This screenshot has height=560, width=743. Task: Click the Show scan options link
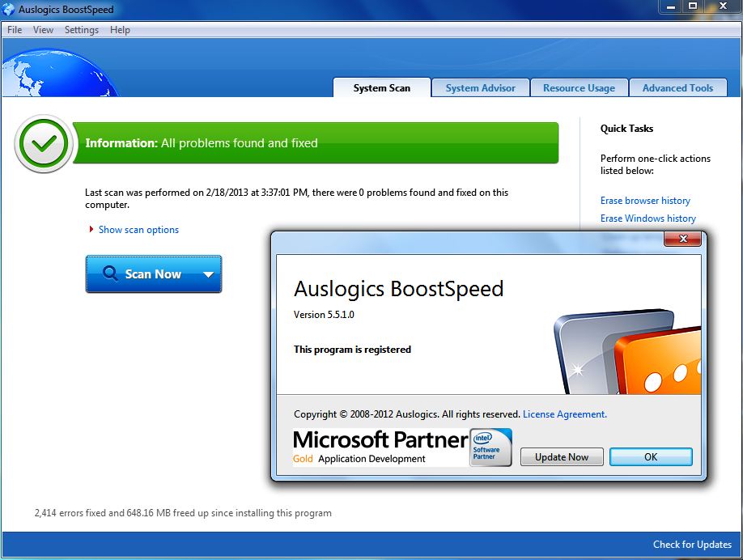click(138, 230)
